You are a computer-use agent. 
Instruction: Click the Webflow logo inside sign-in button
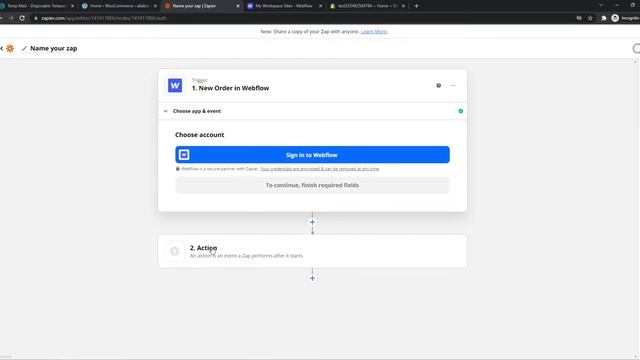pos(184,155)
